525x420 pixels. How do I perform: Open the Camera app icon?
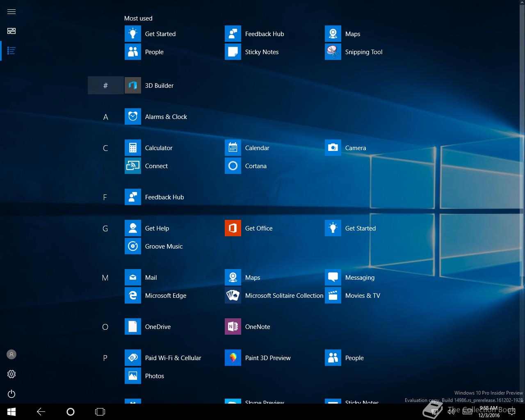333,148
